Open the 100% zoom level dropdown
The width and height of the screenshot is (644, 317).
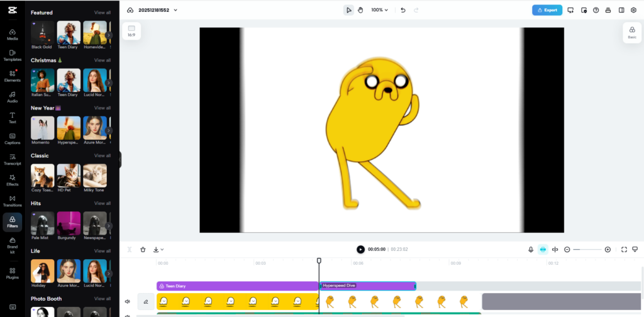point(379,10)
